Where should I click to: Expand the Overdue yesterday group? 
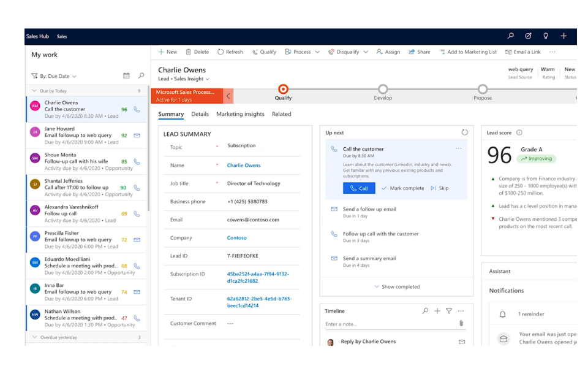coord(34,337)
